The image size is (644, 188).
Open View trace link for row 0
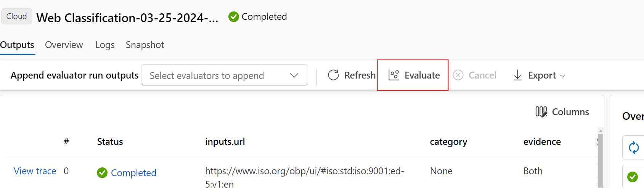click(x=35, y=171)
